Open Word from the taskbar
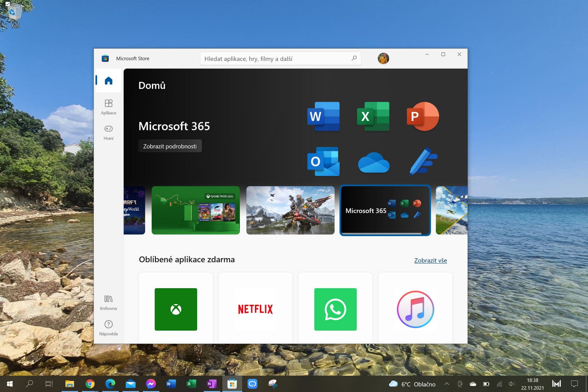Viewport: 588px width, 392px height. click(171, 384)
